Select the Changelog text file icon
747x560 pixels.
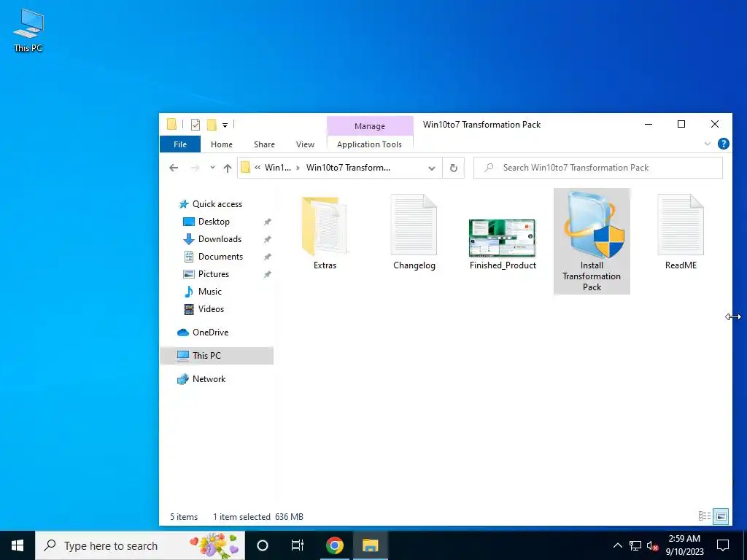pyautogui.click(x=414, y=225)
